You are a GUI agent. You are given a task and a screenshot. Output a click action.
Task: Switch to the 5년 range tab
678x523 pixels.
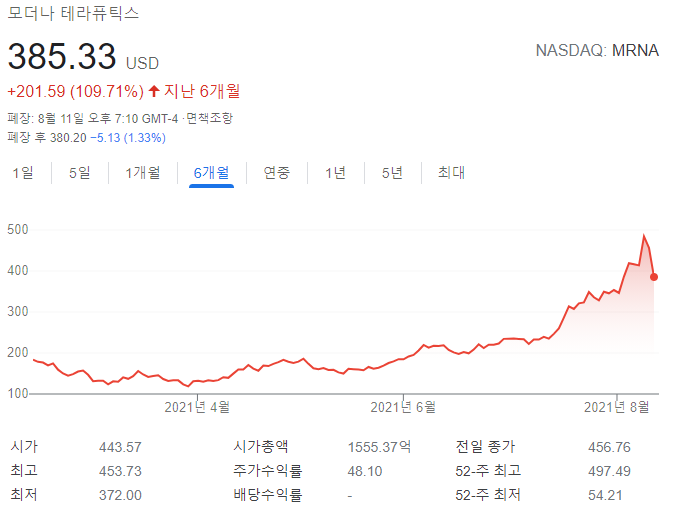tap(392, 173)
